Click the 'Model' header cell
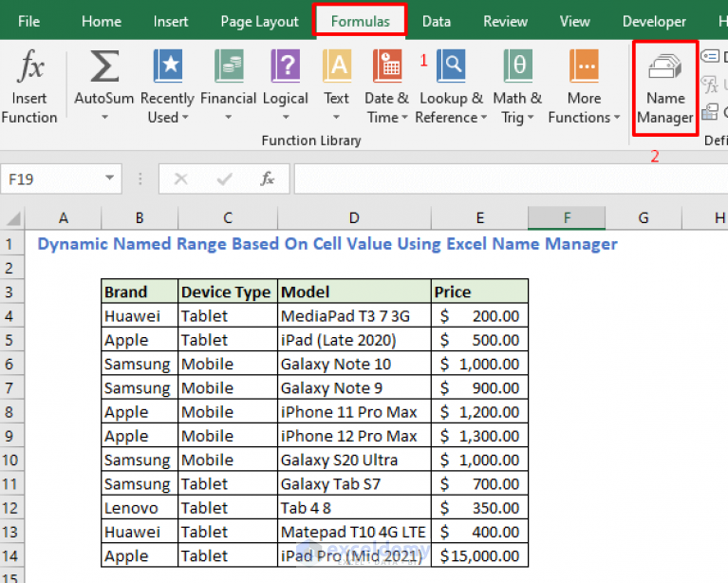The width and height of the screenshot is (728, 583). 354,291
